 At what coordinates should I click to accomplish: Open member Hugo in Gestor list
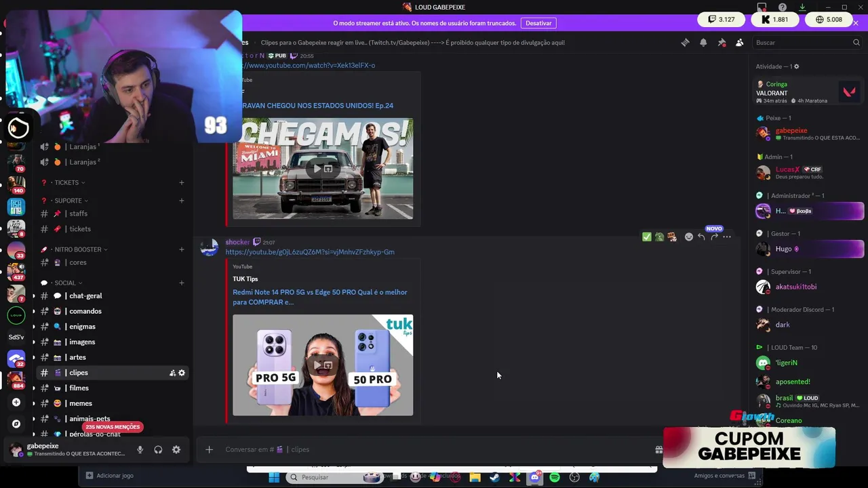[810, 249]
